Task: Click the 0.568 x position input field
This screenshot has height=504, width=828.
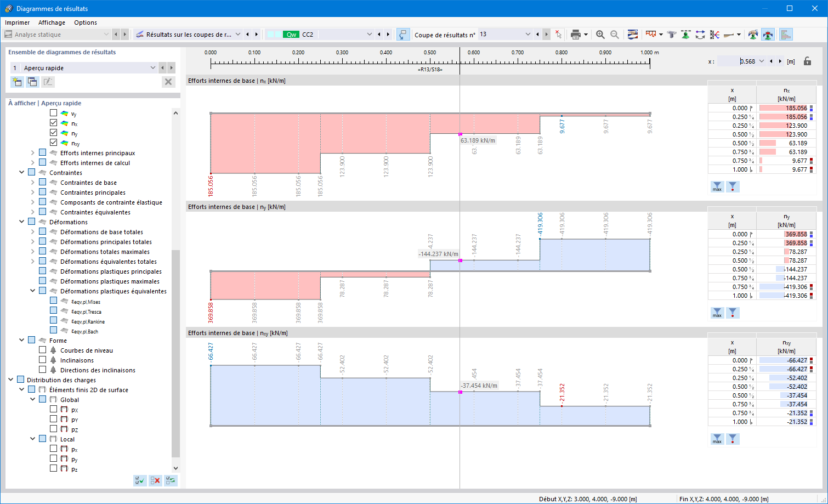Action: click(736, 61)
